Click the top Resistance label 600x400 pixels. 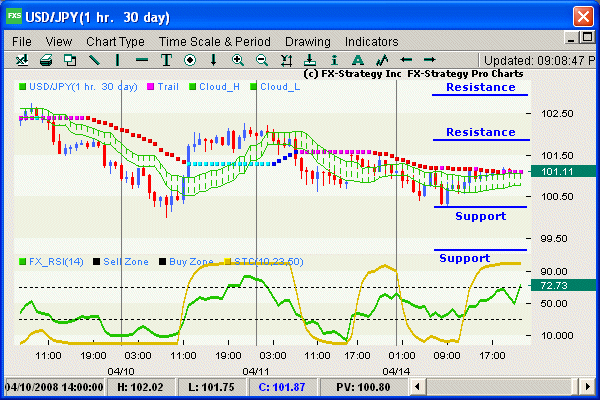[x=481, y=87]
